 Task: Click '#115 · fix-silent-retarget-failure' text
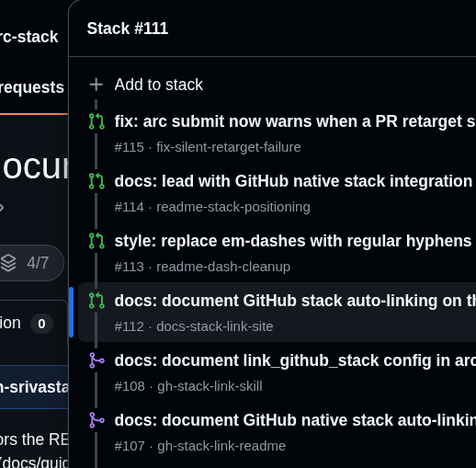coord(208,147)
